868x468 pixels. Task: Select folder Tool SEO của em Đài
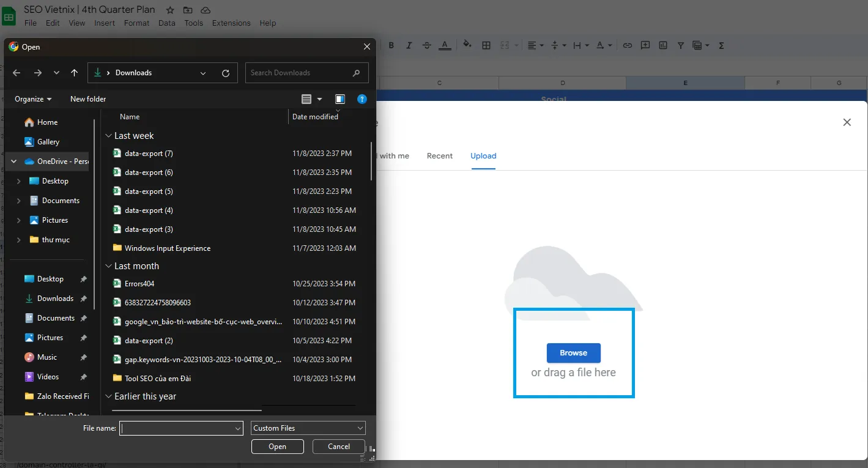[158, 379]
